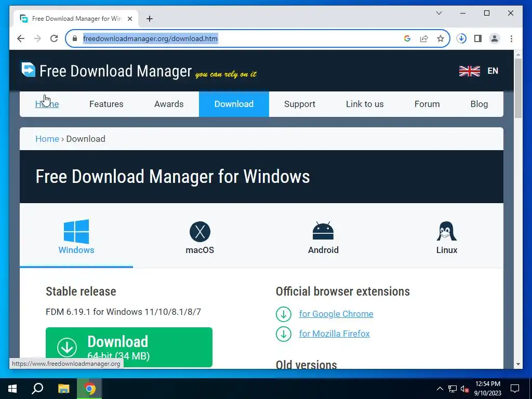Open the Chrome profile avatar
Viewport: 532px width, 399px height.
[x=495, y=38]
